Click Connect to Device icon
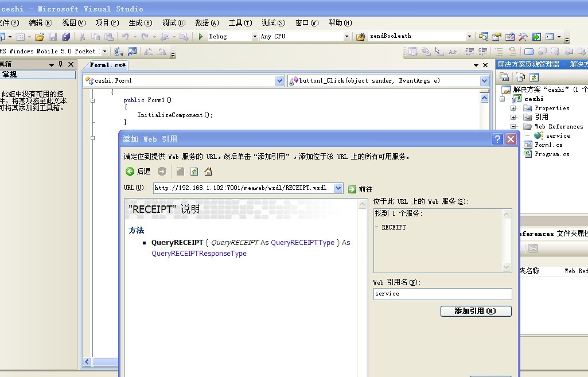588x377 pixels. (x=119, y=52)
